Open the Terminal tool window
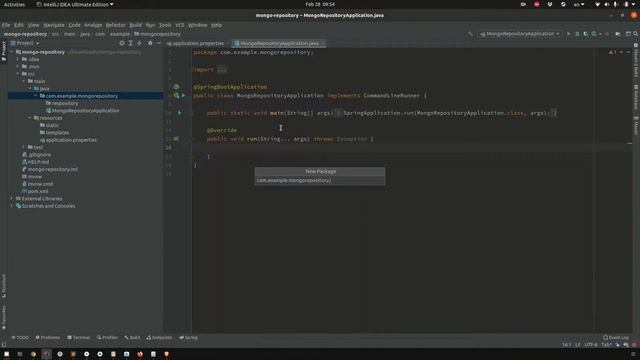640x360 pixels. pyautogui.click(x=78, y=338)
